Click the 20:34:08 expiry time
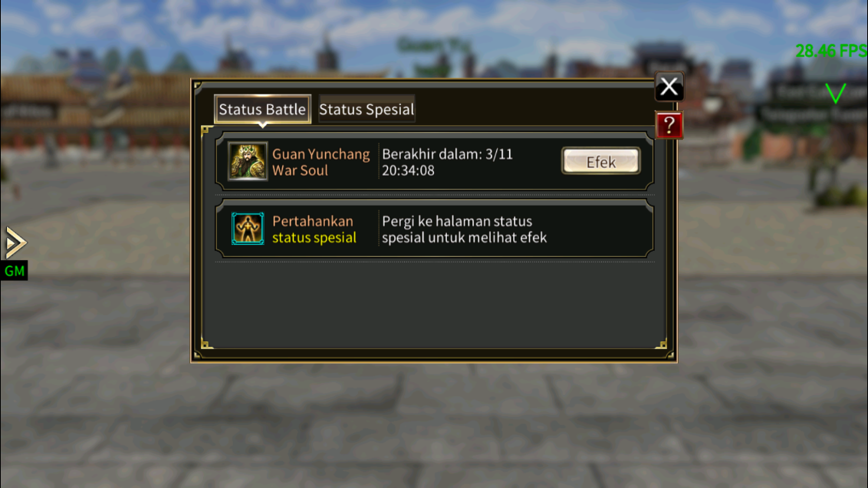 (408, 170)
